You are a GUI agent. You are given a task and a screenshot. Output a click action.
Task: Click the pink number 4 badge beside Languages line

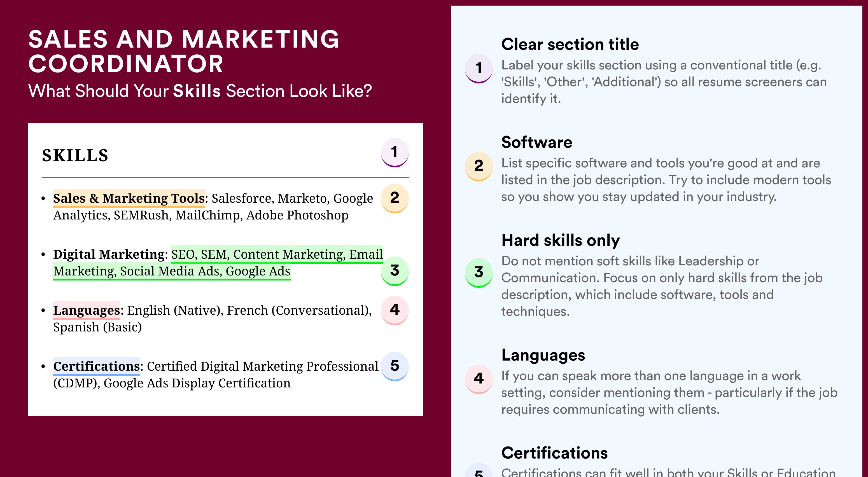[x=395, y=310]
